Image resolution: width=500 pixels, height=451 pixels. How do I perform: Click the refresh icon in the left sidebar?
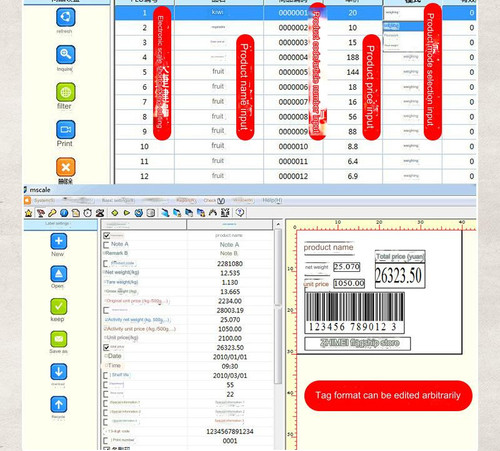pos(65,17)
